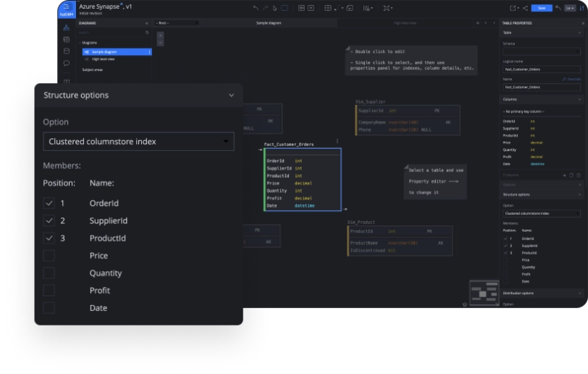Open the Root subject area dropdown
Image resolution: width=588 pixels, height=374 pixels.
click(x=177, y=23)
